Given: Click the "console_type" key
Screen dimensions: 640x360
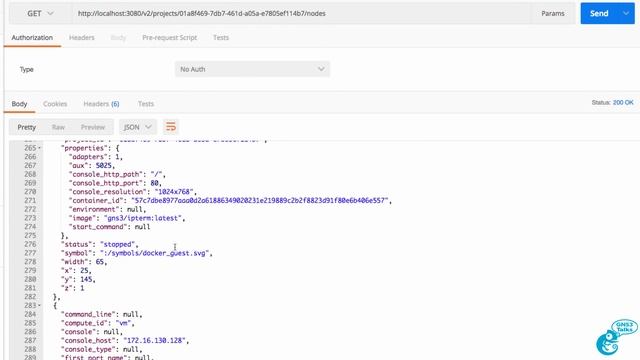Looking at the screenshot, I should (88, 349).
